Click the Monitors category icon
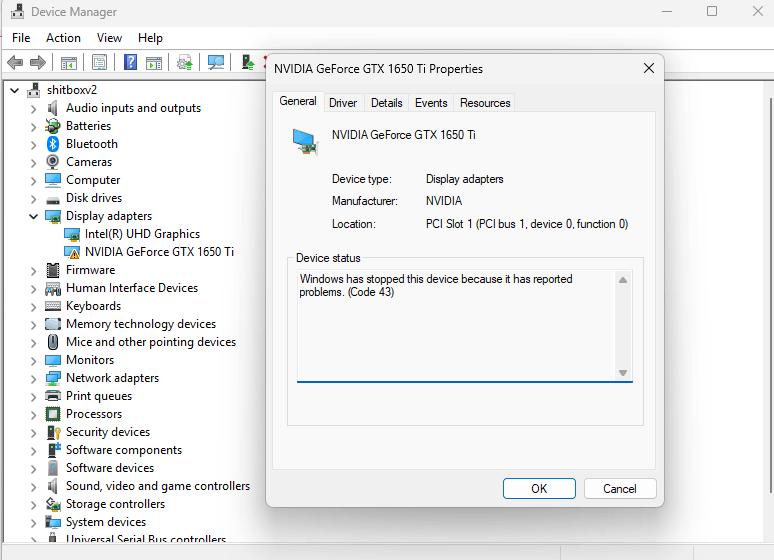774x560 pixels. (53, 360)
